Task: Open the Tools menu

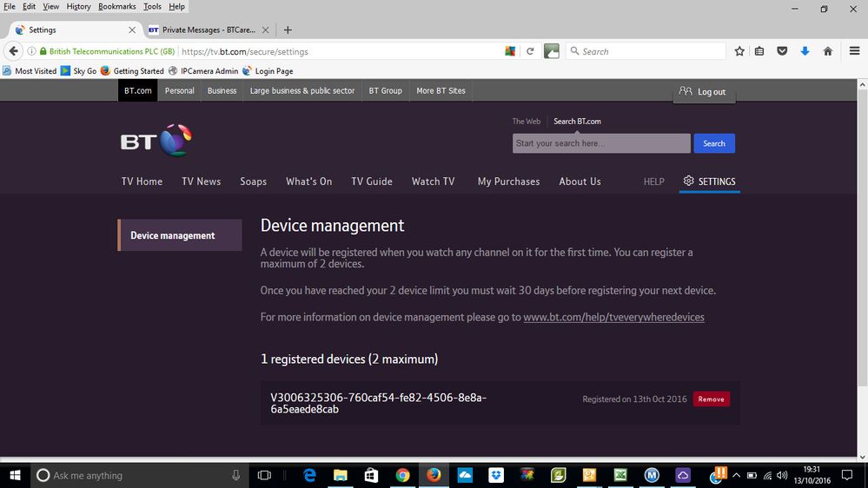Action: [x=152, y=7]
